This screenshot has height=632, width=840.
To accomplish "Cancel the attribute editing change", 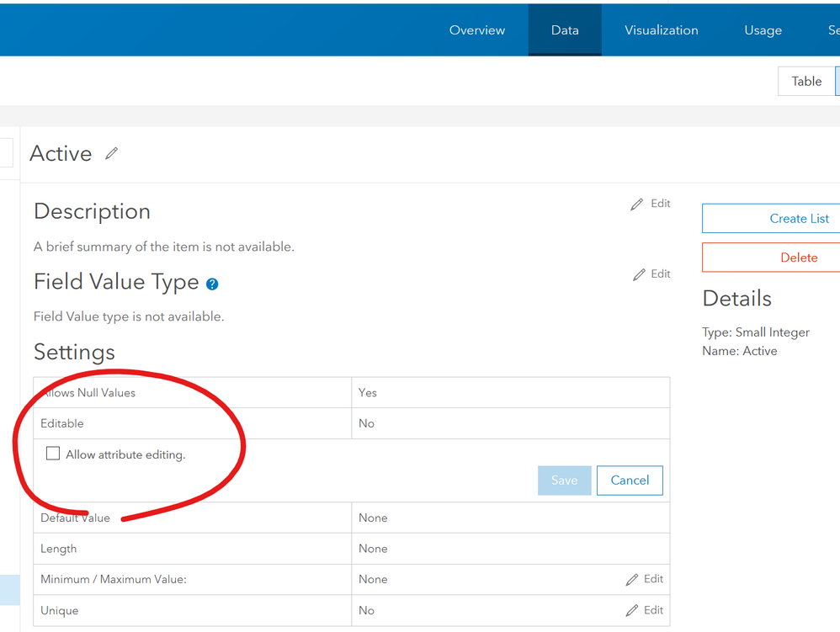I will coord(630,481).
